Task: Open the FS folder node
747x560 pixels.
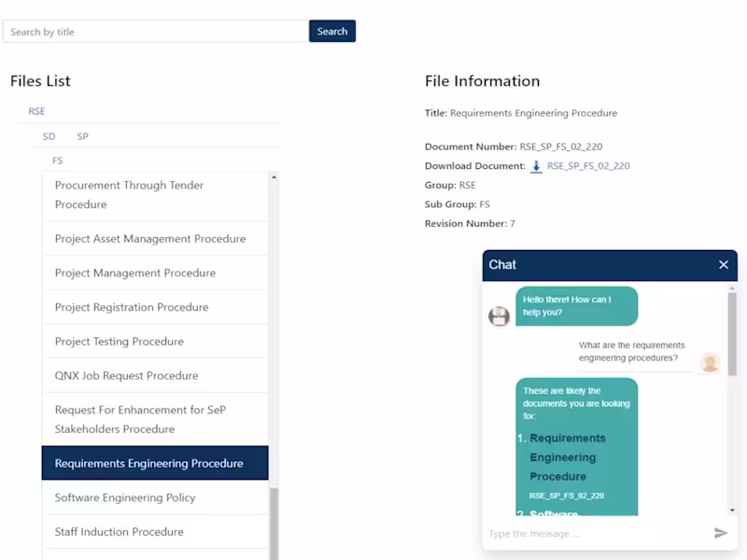Action: point(57,161)
